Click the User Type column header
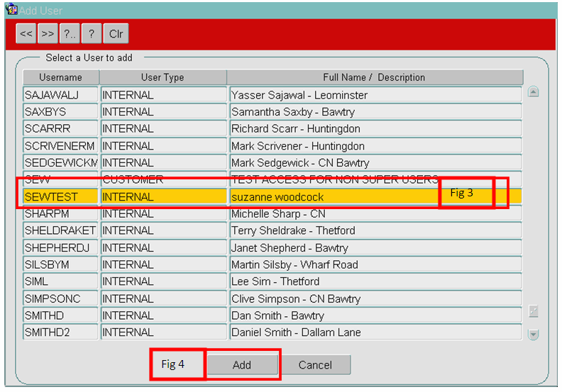Viewport: 562px width, 392px height. (162, 77)
